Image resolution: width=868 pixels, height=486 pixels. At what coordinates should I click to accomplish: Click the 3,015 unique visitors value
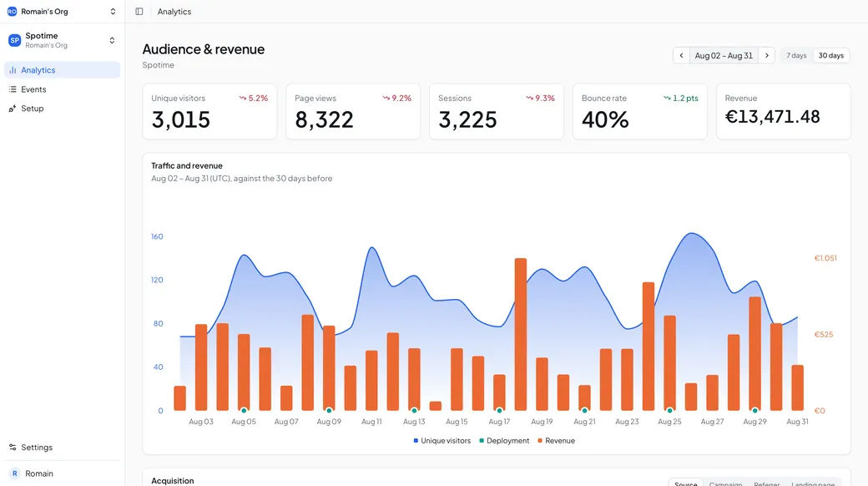click(181, 119)
